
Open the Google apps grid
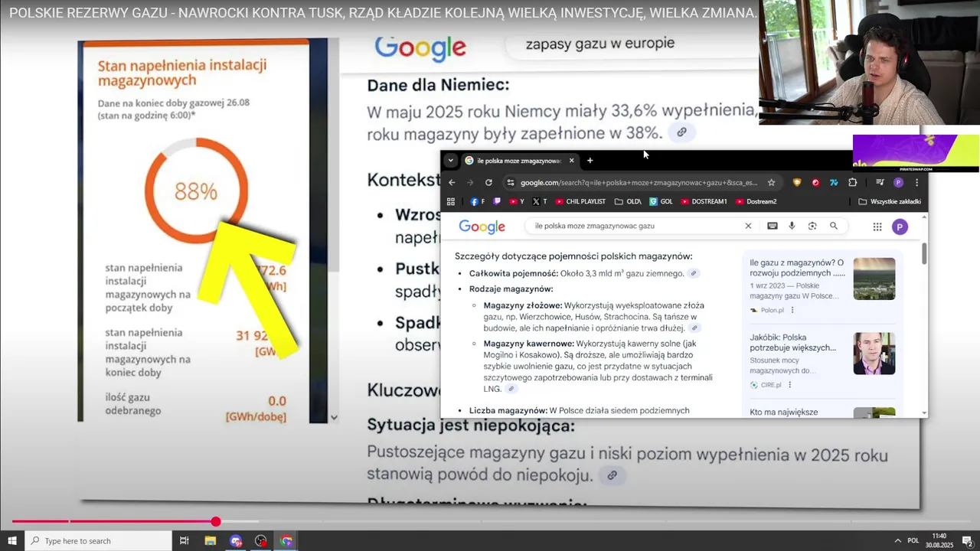[x=877, y=227]
